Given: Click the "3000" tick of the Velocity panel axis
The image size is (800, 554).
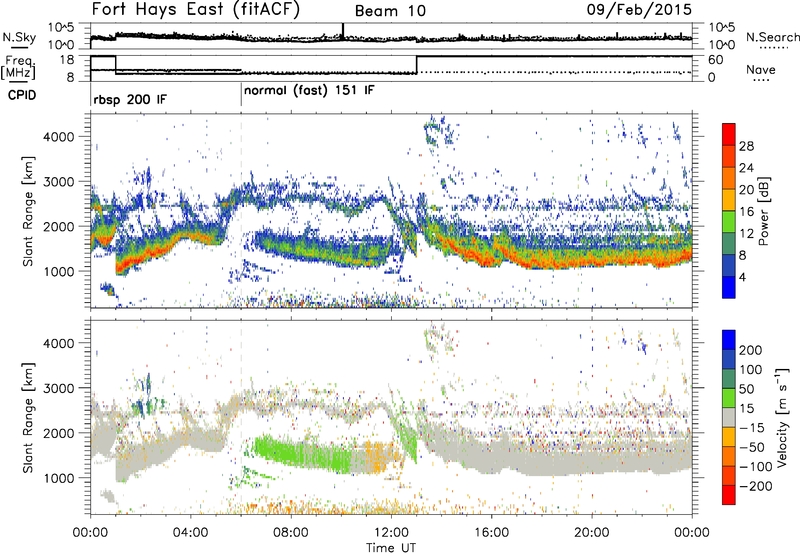Looking at the screenshot, I should 59,388.
